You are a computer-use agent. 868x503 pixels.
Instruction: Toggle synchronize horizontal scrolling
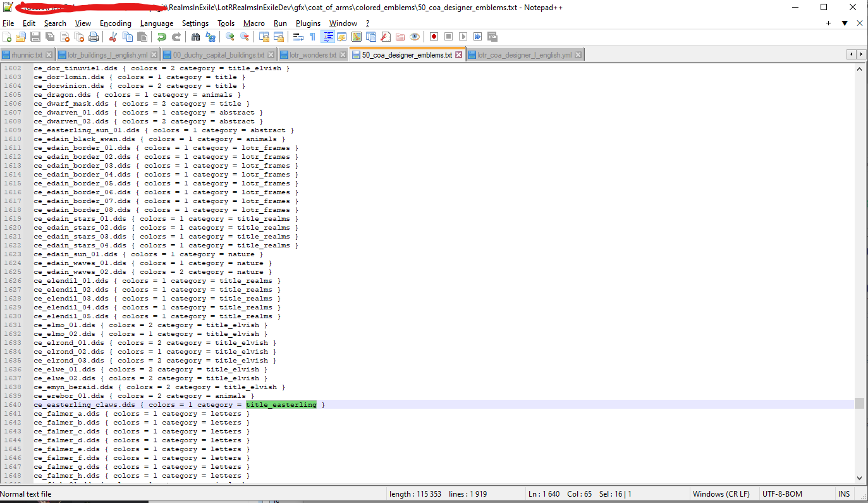tap(279, 37)
